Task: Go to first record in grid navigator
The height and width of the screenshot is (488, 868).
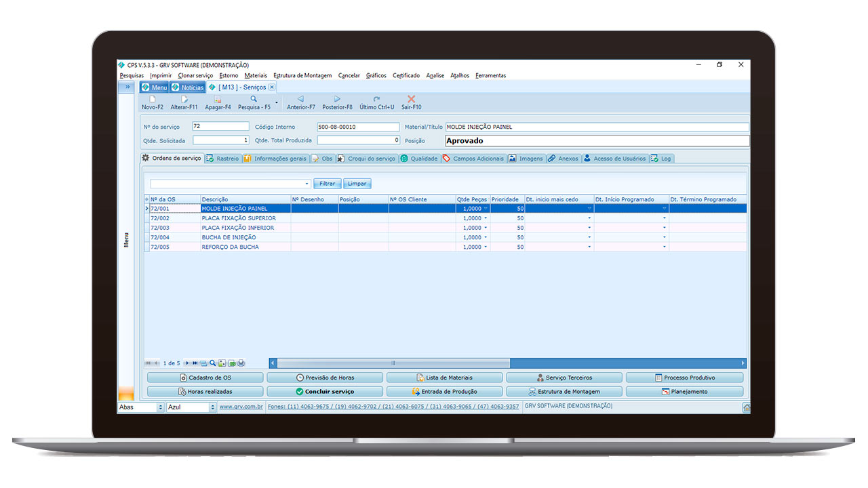Action: click(x=148, y=363)
